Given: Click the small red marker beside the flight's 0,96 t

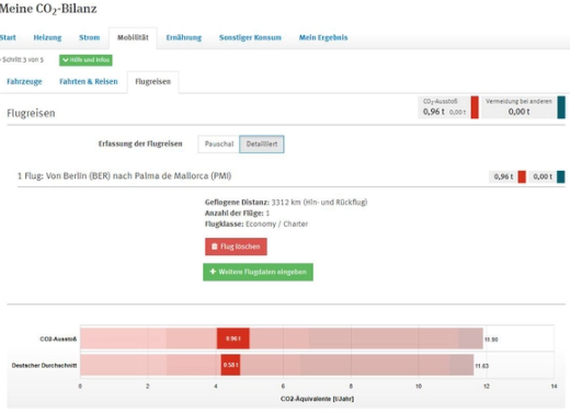Looking at the screenshot, I should click(521, 177).
